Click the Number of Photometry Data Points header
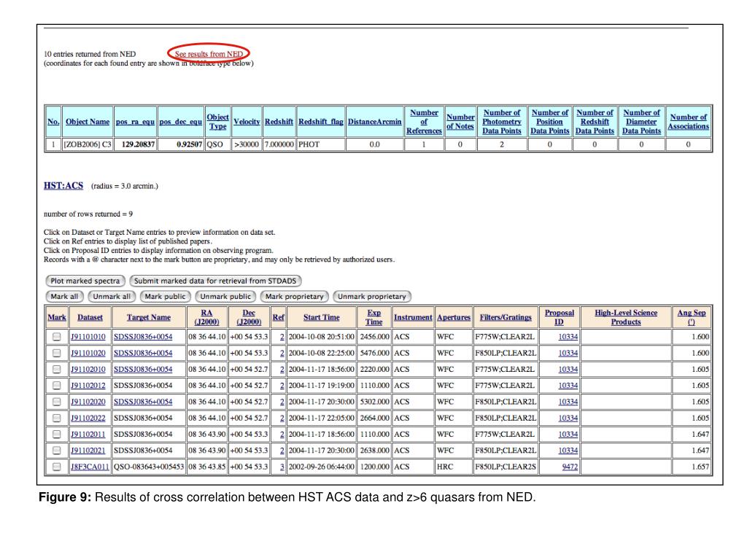 (502, 122)
